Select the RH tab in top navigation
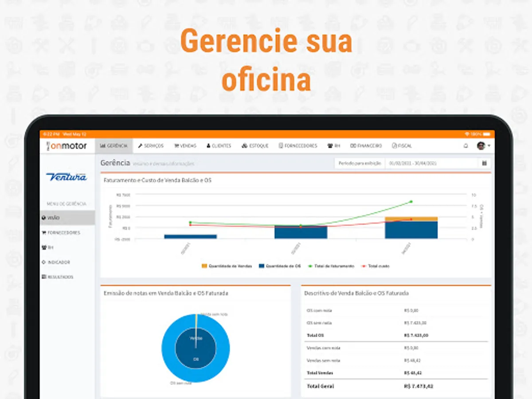 [x=333, y=146]
